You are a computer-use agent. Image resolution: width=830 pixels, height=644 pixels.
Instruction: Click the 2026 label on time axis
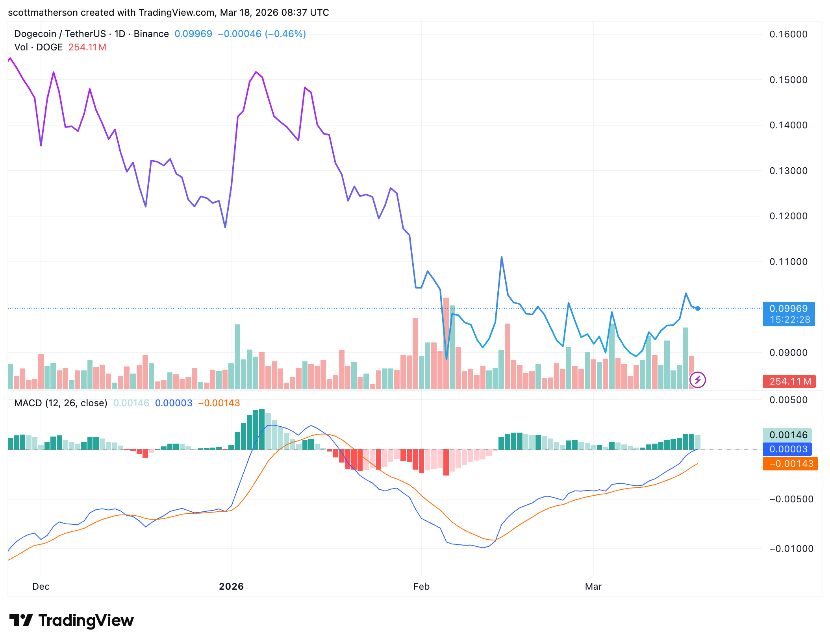point(231,587)
